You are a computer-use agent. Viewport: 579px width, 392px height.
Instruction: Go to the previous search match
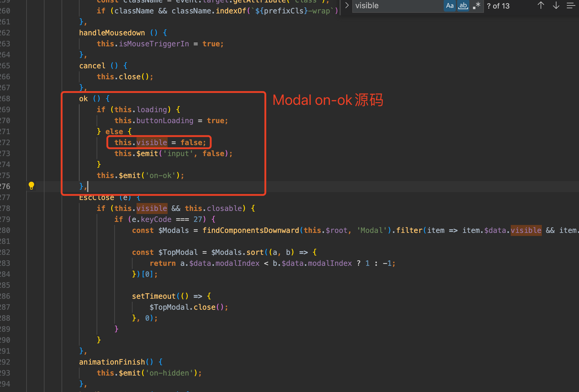tap(541, 5)
